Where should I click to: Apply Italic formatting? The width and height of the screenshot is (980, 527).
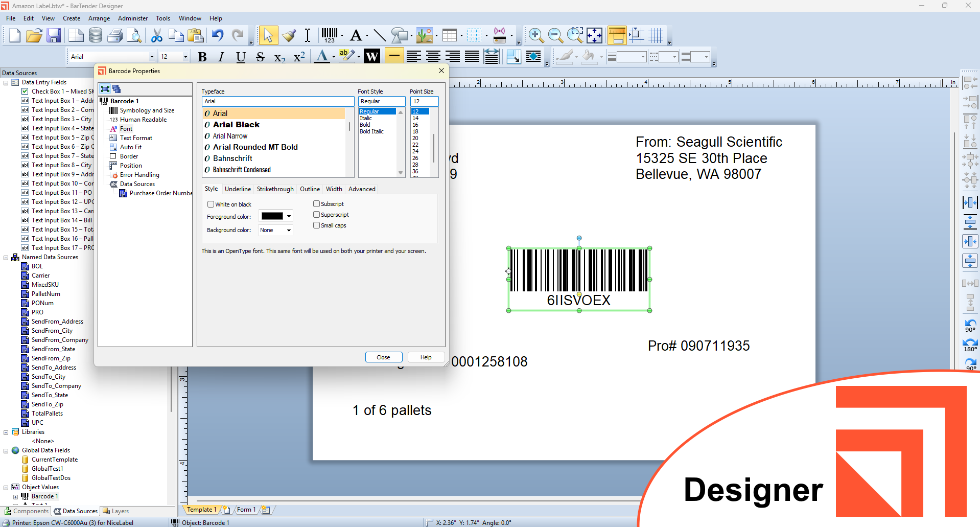(x=221, y=57)
